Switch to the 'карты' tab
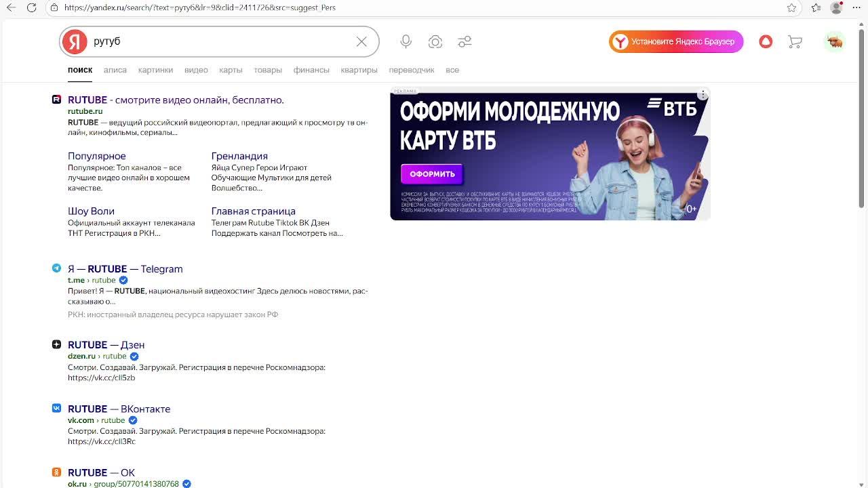Image resolution: width=868 pixels, height=488 pixels. pyautogui.click(x=231, y=70)
